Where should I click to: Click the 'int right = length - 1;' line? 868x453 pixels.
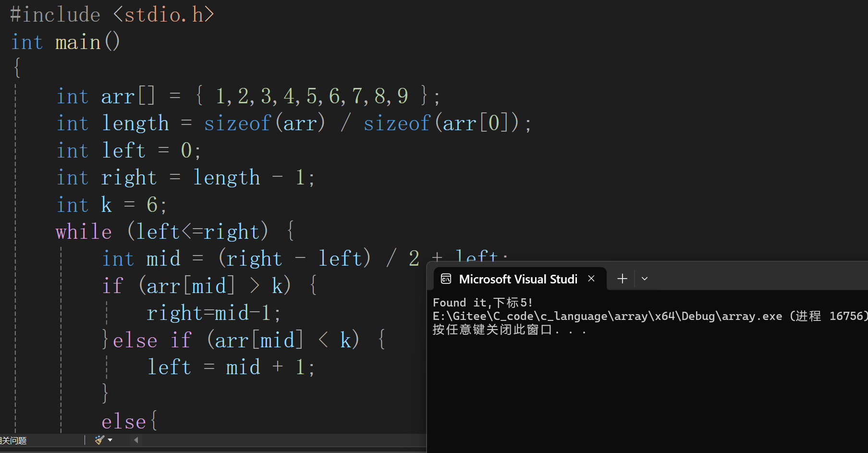click(x=186, y=178)
